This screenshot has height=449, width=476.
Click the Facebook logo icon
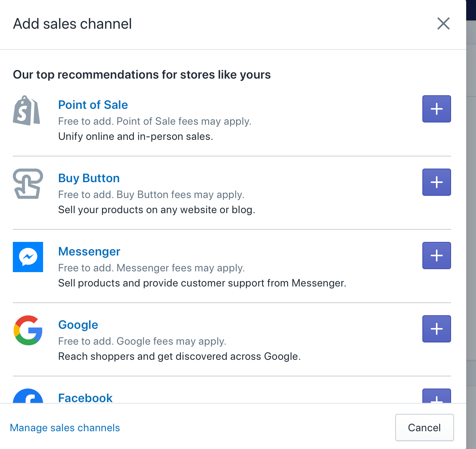click(28, 396)
